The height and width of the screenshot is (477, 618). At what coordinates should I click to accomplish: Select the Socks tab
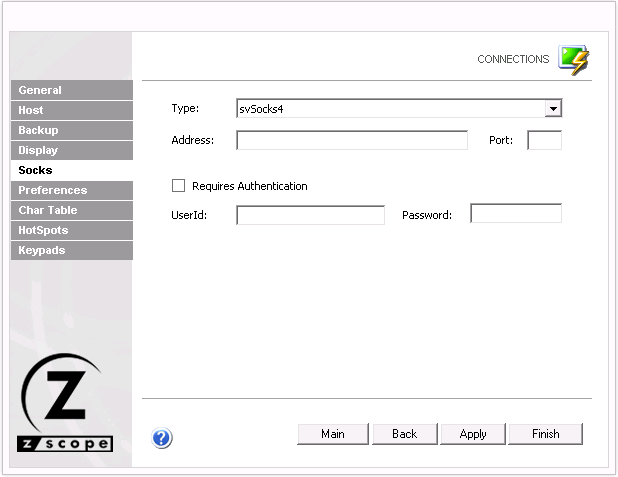coord(72,170)
